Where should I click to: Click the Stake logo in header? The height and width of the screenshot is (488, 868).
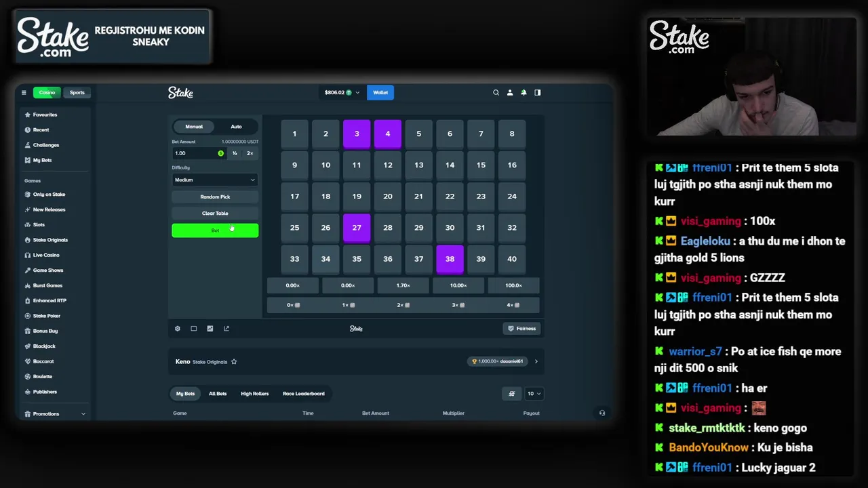click(x=181, y=93)
